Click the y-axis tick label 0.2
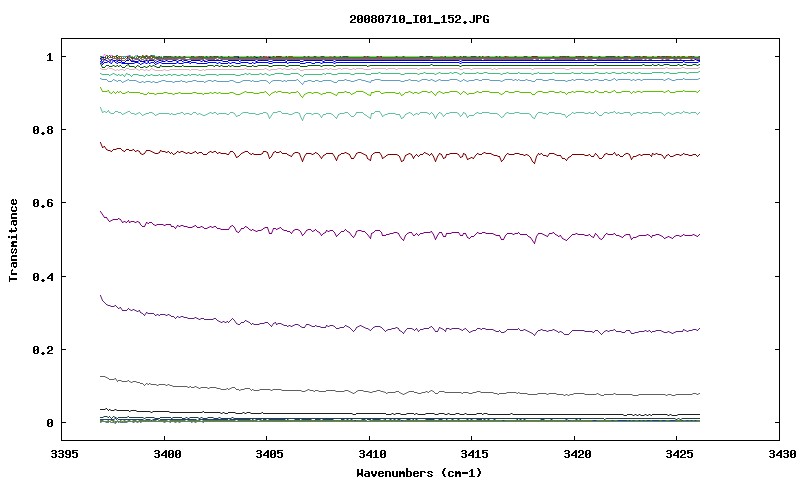Viewport: 800px width, 480px height. click(43, 350)
